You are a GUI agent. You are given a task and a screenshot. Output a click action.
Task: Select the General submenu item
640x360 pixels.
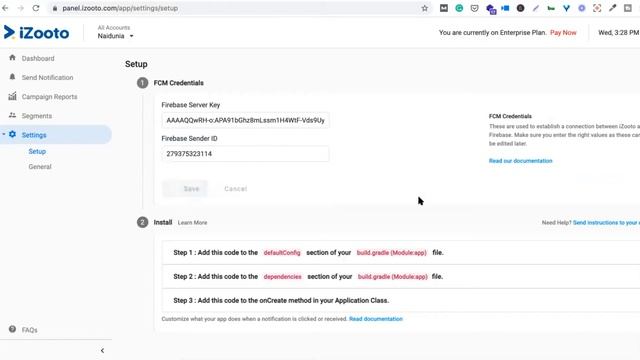(40, 167)
